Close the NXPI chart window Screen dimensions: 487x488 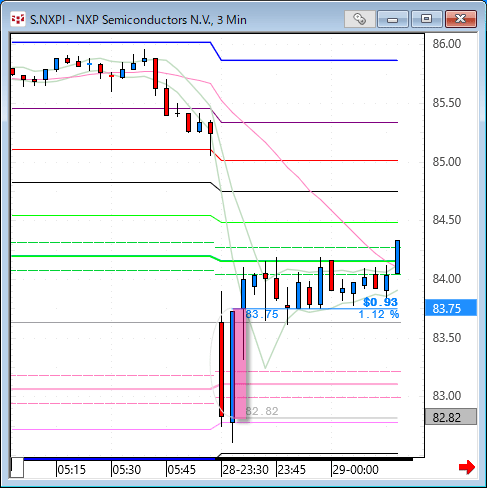point(460,19)
